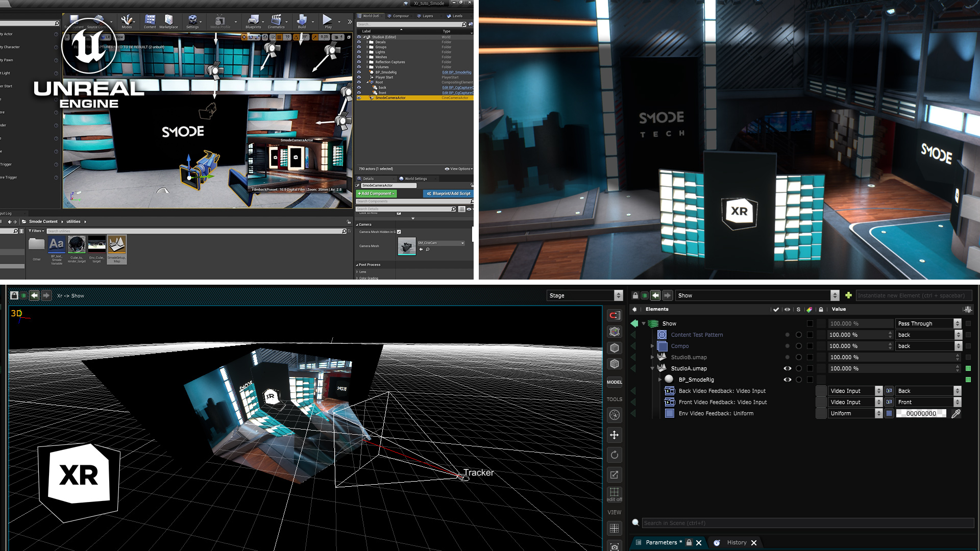Image resolution: width=980 pixels, height=551 pixels.
Task: Toggle visibility dot for Content Test Pattern
Action: pos(787,335)
